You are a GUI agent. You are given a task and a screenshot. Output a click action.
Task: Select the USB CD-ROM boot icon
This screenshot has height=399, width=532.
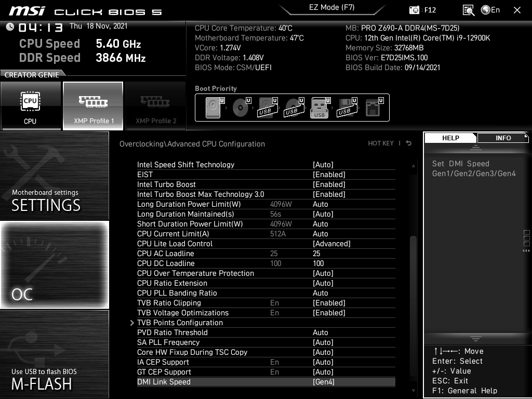point(294,108)
